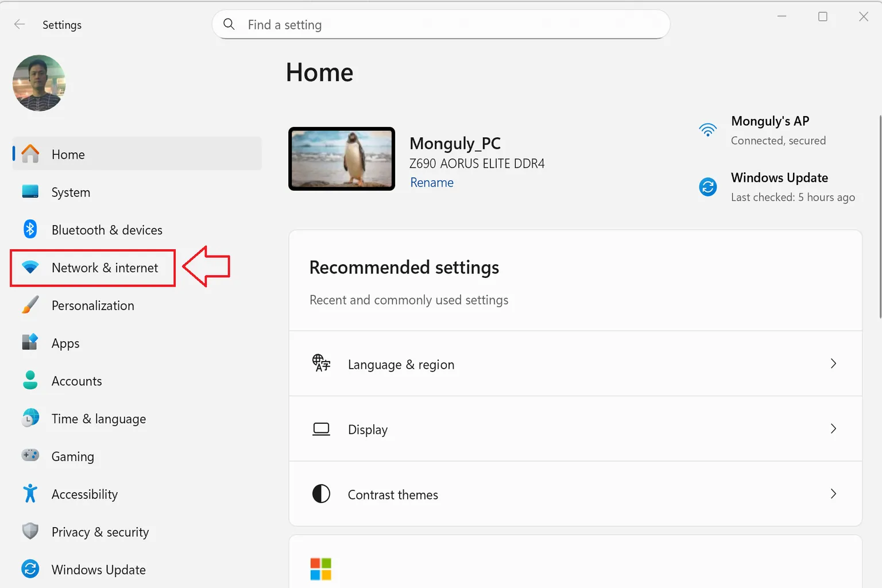Click the Rename link

pyautogui.click(x=432, y=183)
